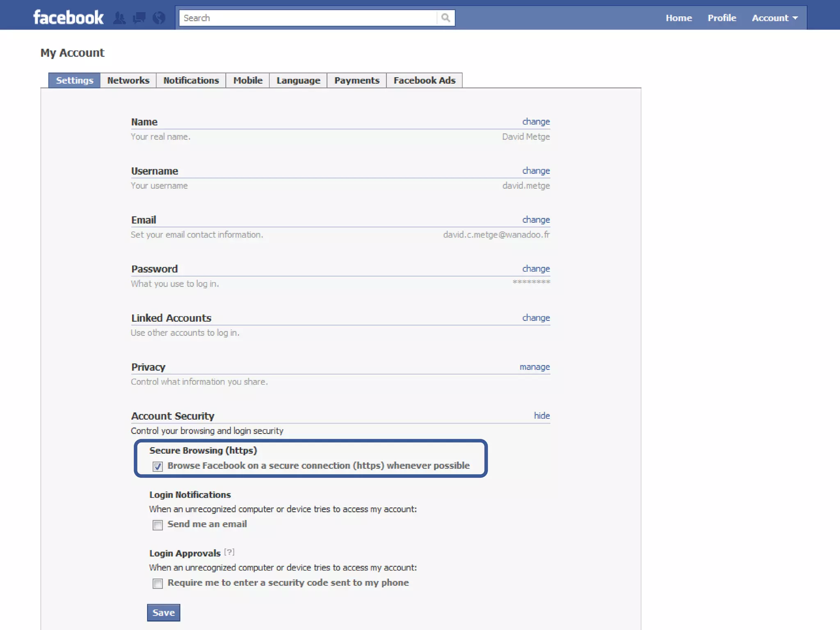Enable the security code sent to phone checkbox
Screen dimensions: 840x630
pos(157,584)
